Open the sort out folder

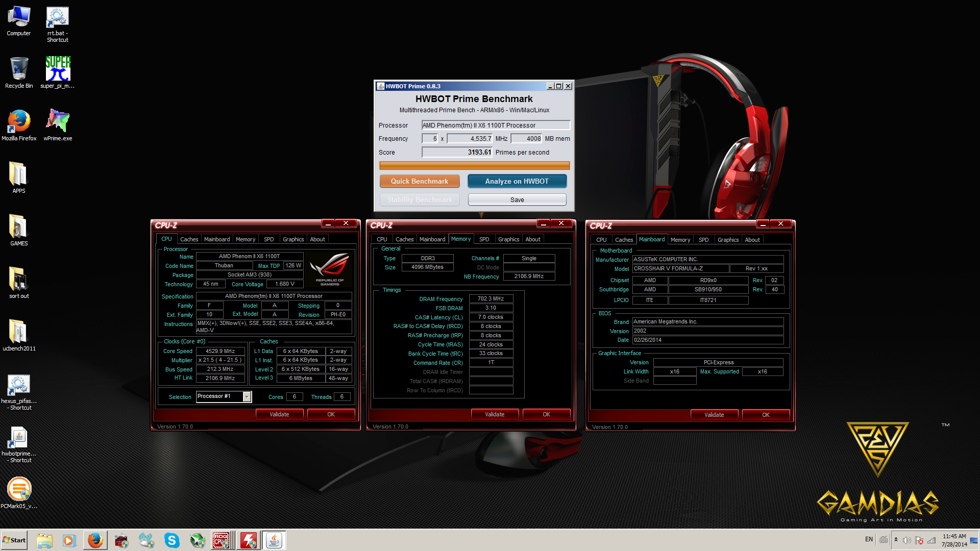[19, 283]
